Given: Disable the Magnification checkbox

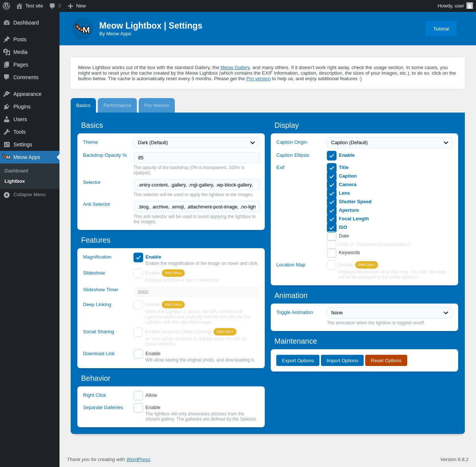Looking at the screenshot, I should tap(138, 257).
